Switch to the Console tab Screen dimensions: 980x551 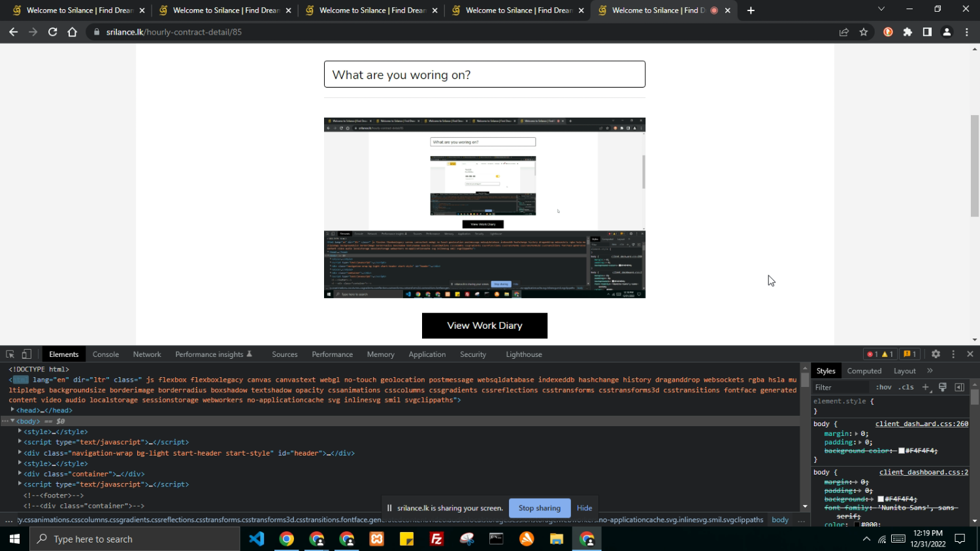click(x=105, y=354)
